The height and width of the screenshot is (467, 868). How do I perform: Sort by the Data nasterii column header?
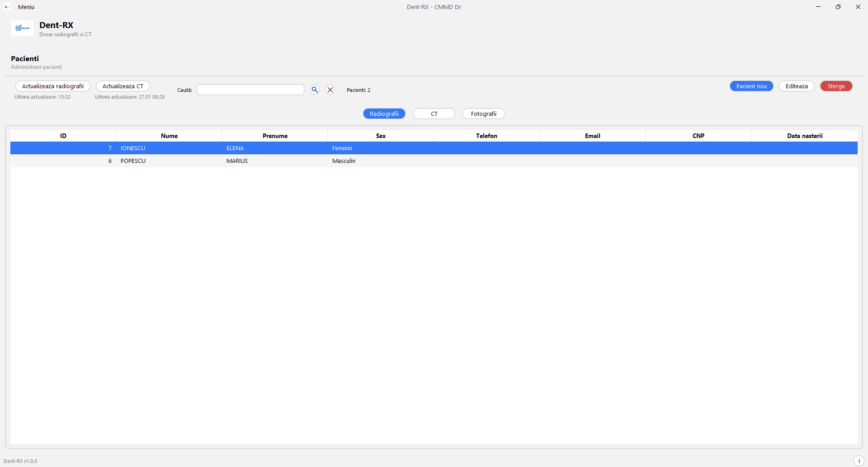[x=805, y=136]
